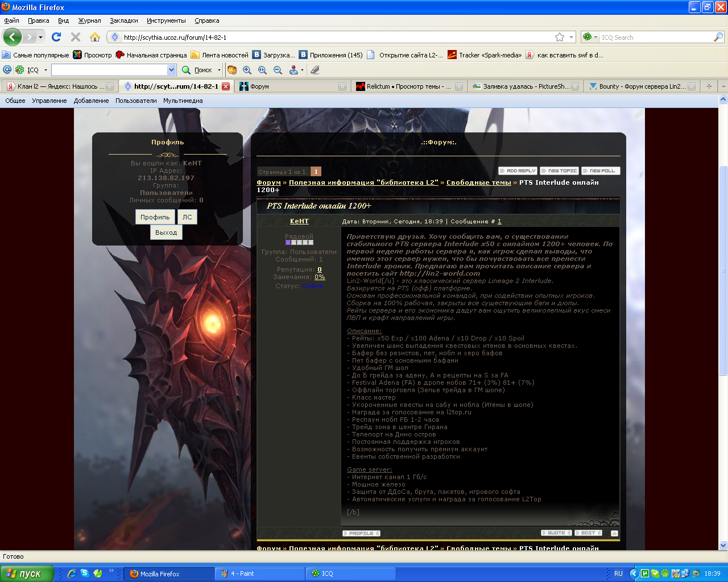Open the search engine selector dropdown
Screen dimensions: 728x582
596,38
